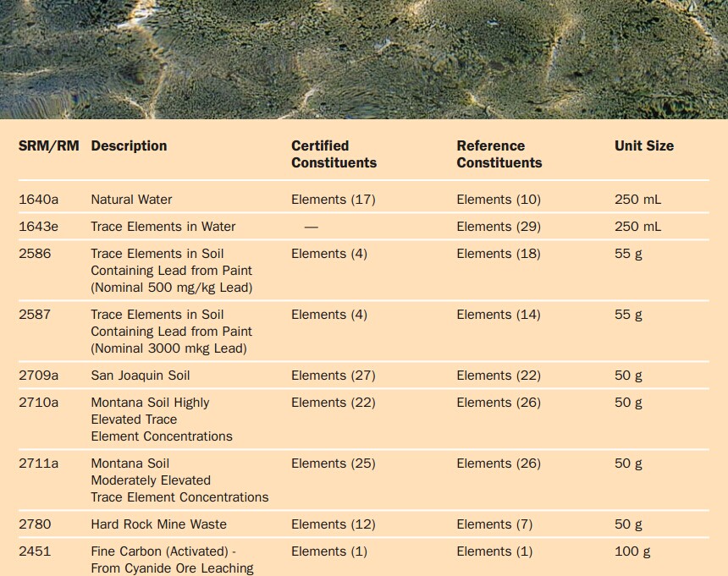Click SRM number 1640a
Viewport: 728px width, 576px height.
pos(39,200)
